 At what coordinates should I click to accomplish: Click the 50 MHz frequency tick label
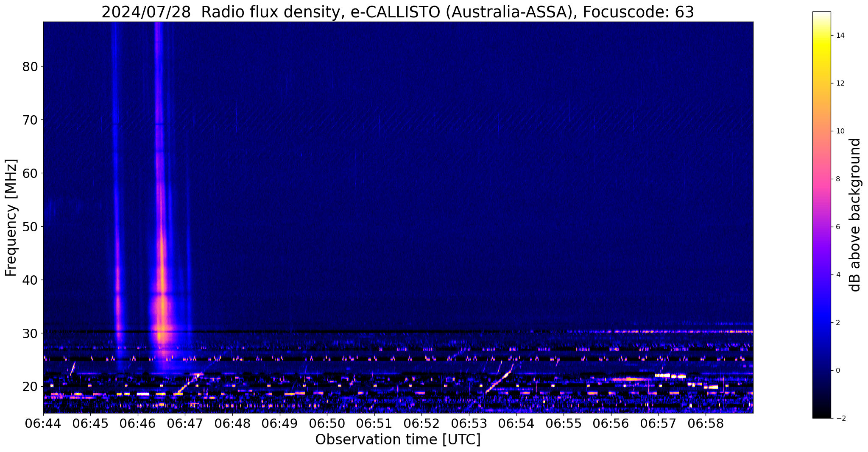coord(30,227)
